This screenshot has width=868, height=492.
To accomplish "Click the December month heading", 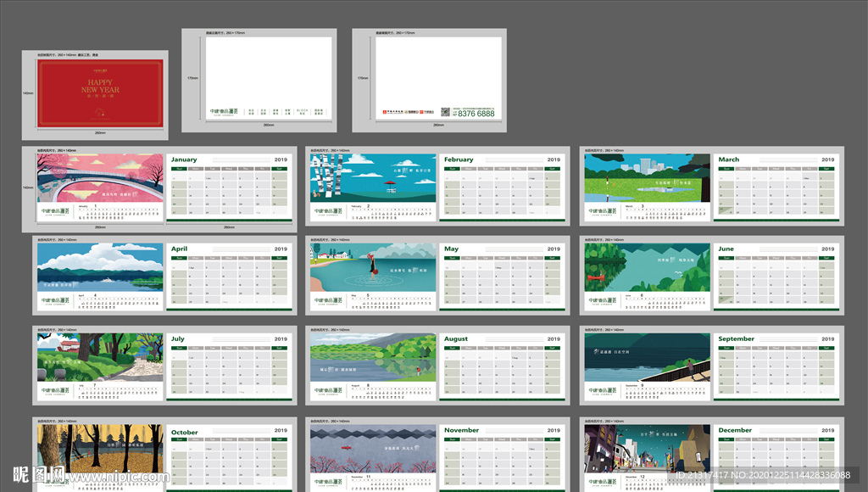I will point(735,431).
